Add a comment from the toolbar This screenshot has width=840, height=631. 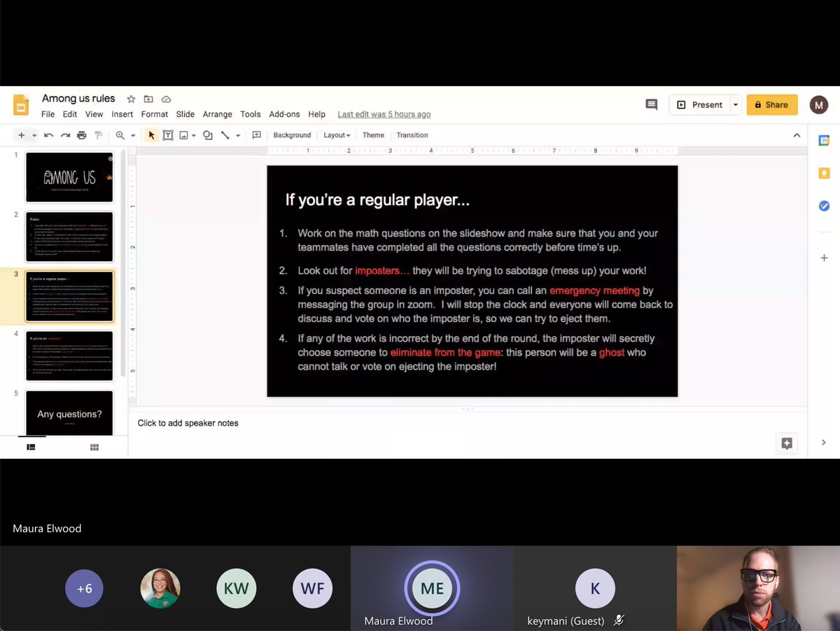pyautogui.click(x=256, y=135)
